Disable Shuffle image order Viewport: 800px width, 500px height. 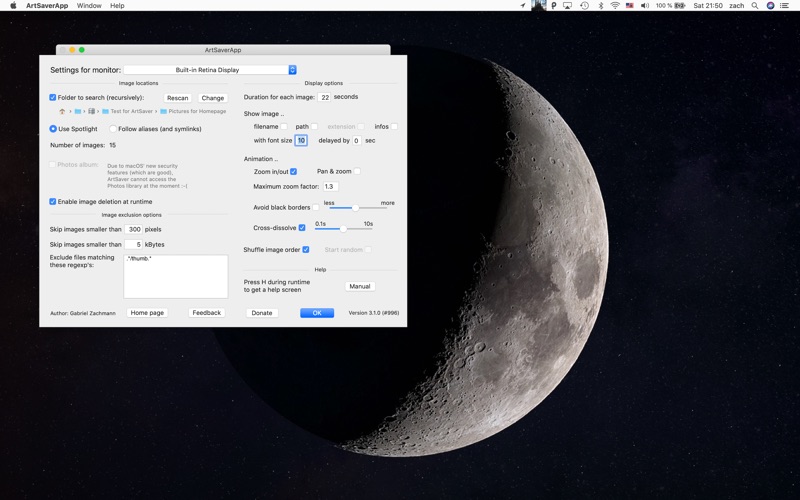306,250
